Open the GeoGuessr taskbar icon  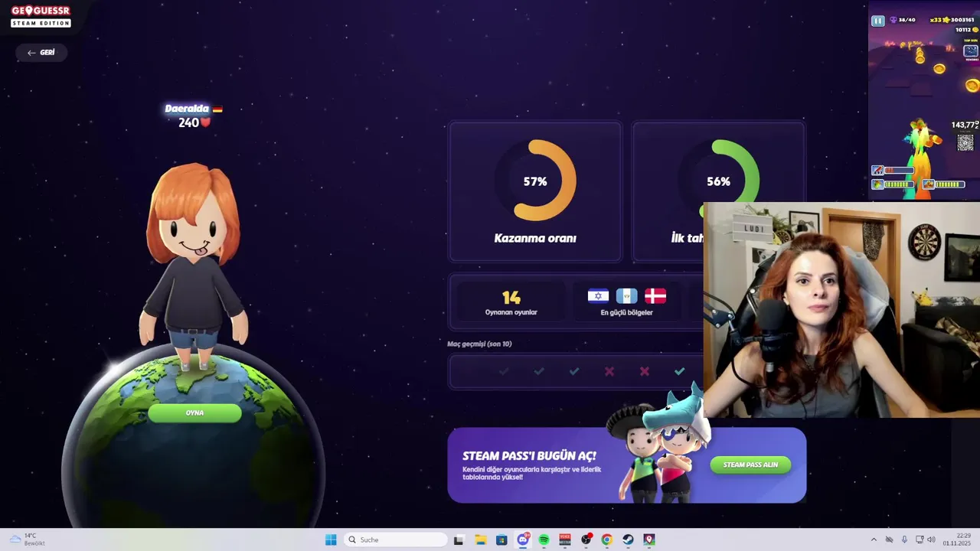pos(649,540)
